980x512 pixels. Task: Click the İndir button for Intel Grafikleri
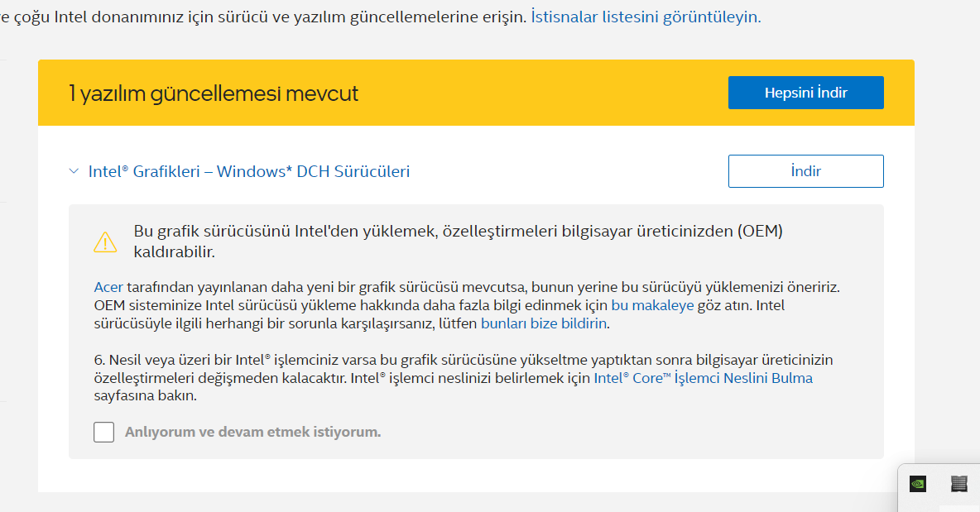pos(805,171)
